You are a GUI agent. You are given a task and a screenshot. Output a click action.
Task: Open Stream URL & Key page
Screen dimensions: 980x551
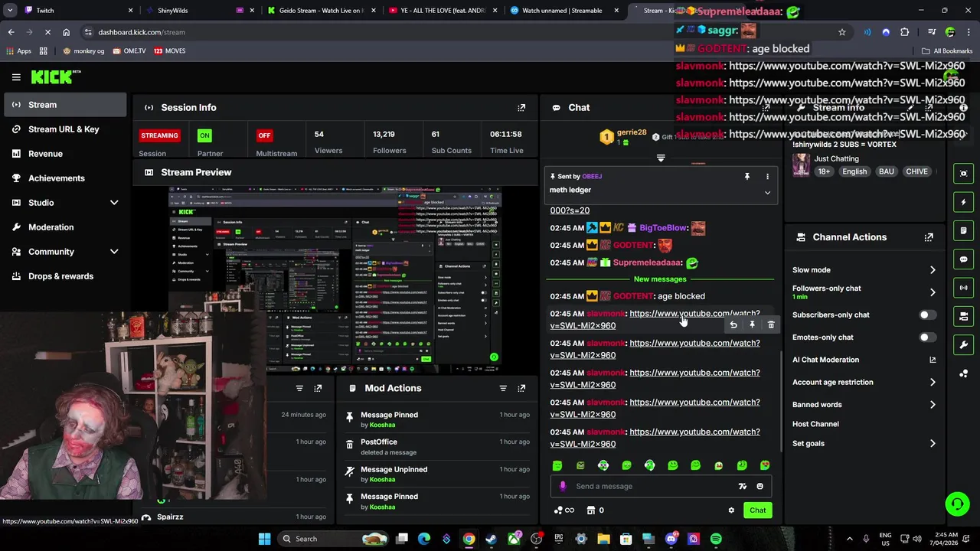65,129
